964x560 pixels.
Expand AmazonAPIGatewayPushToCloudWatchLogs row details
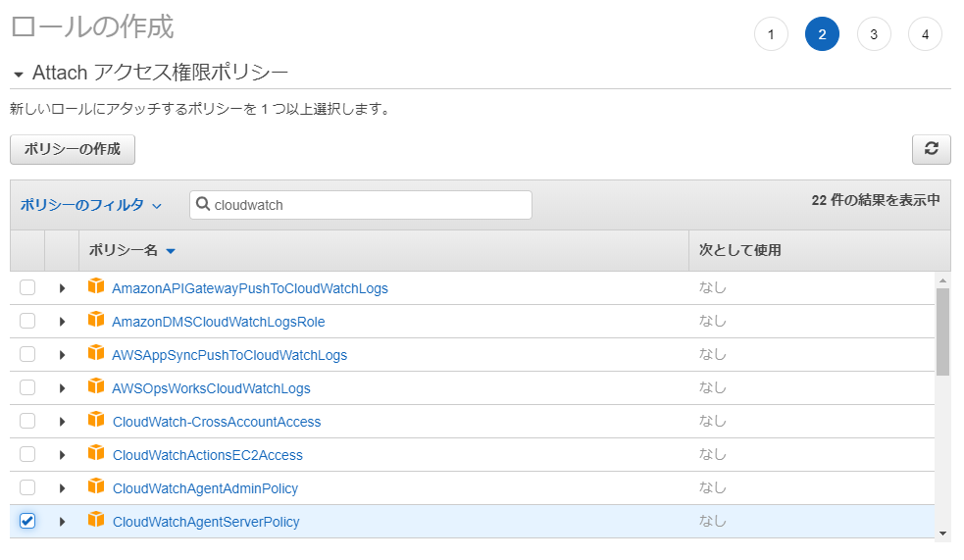(62, 288)
